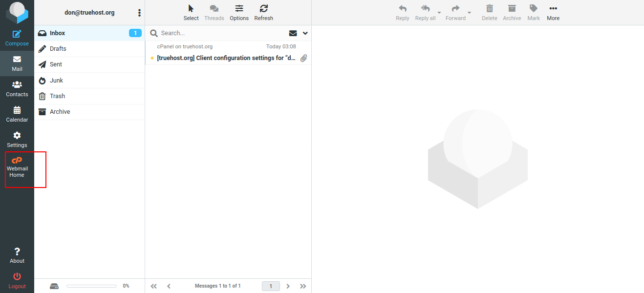Image resolution: width=644 pixels, height=293 pixels.
Task: Go to the first page of messages
Action: coord(154,286)
